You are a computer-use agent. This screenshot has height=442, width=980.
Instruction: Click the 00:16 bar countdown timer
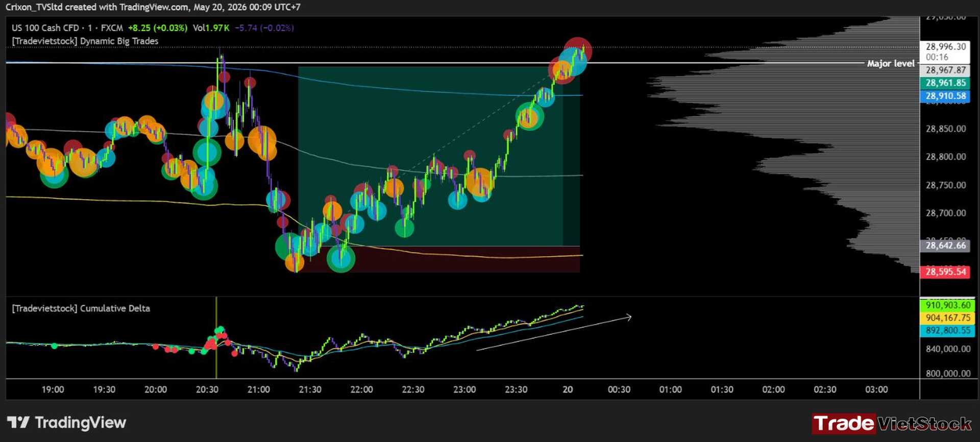pyautogui.click(x=937, y=57)
